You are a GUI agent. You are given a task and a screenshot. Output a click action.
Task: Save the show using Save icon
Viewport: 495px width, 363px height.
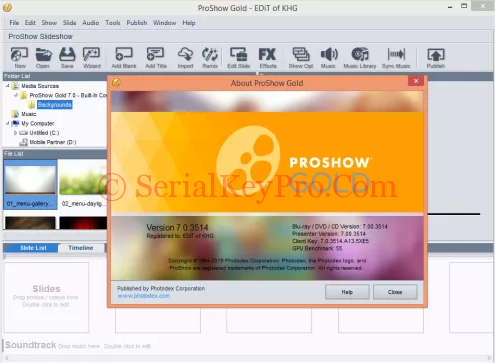click(x=67, y=58)
